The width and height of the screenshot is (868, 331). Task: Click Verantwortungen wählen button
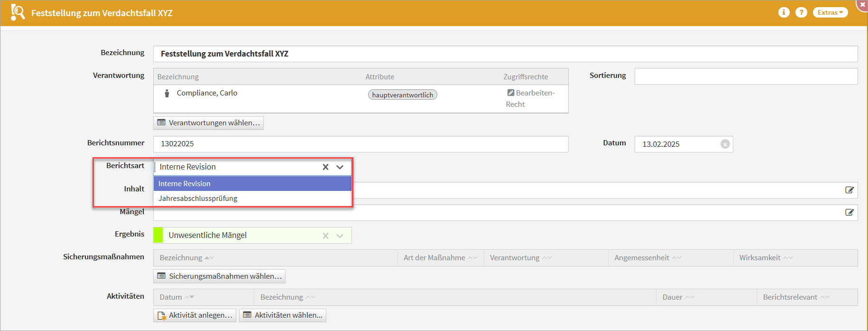click(208, 123)
